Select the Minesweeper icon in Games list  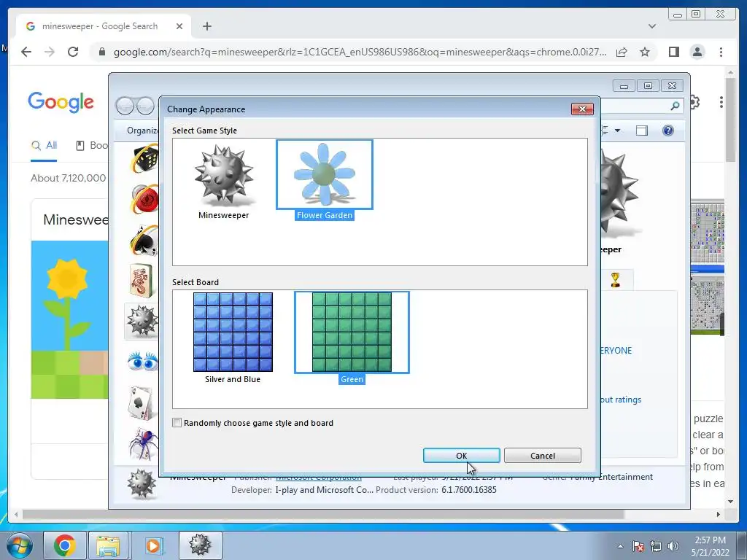(142, 321)
